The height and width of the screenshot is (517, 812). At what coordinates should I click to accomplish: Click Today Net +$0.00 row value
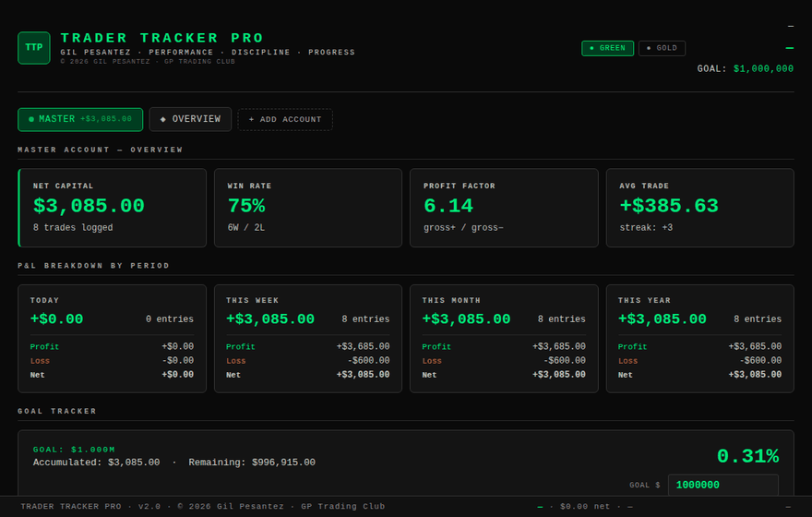[177, 375]
